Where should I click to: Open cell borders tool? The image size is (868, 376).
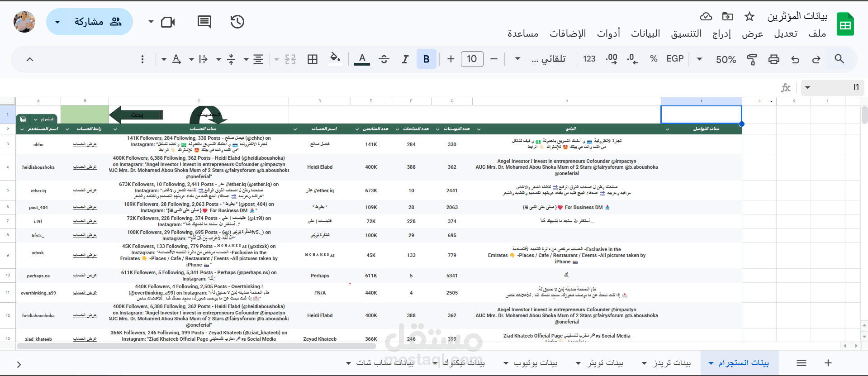click(x=313, y=59)
